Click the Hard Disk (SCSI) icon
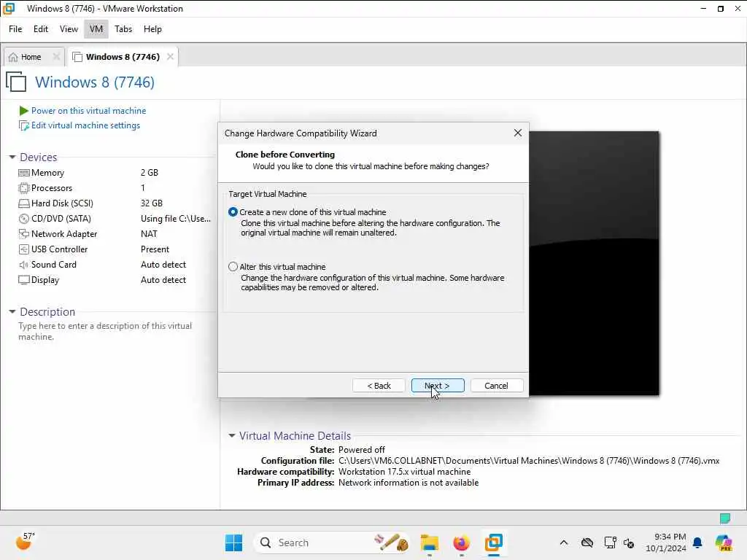This screenshot has height=560, width=747. [x=24, y=203]
